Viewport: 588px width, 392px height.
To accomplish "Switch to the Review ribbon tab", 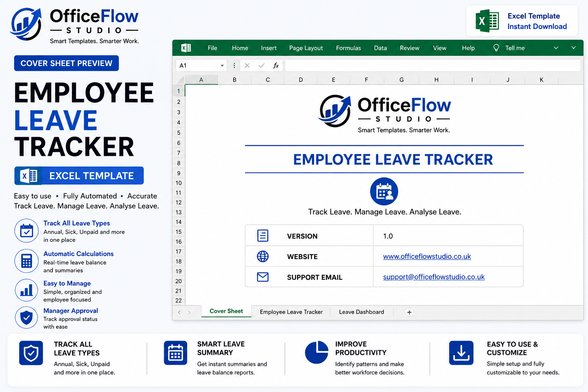I will (410, 48).
